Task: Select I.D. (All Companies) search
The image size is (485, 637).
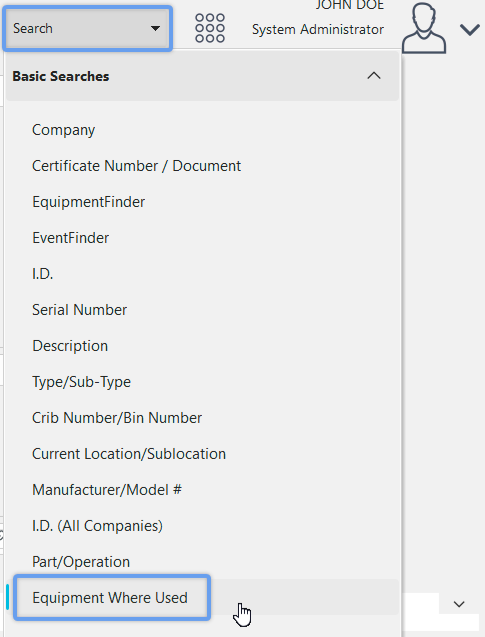Action: pyautogui.click(x=97, y=526)
